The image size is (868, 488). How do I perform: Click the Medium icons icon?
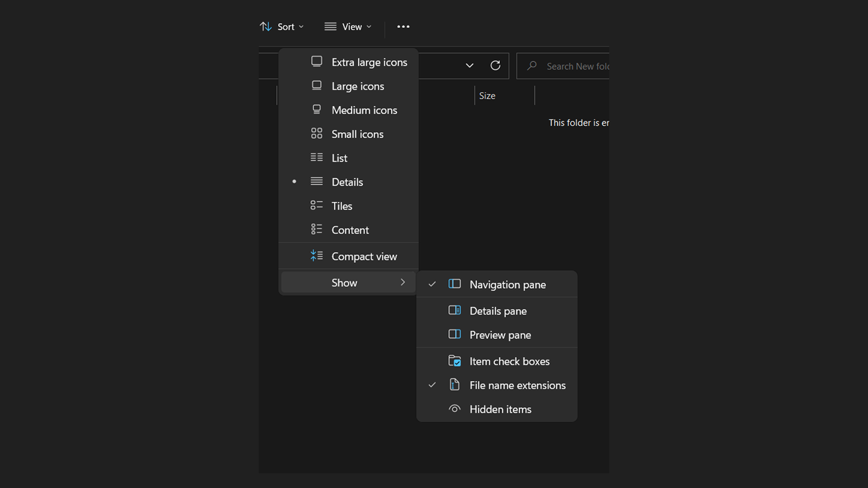[317, 110]
